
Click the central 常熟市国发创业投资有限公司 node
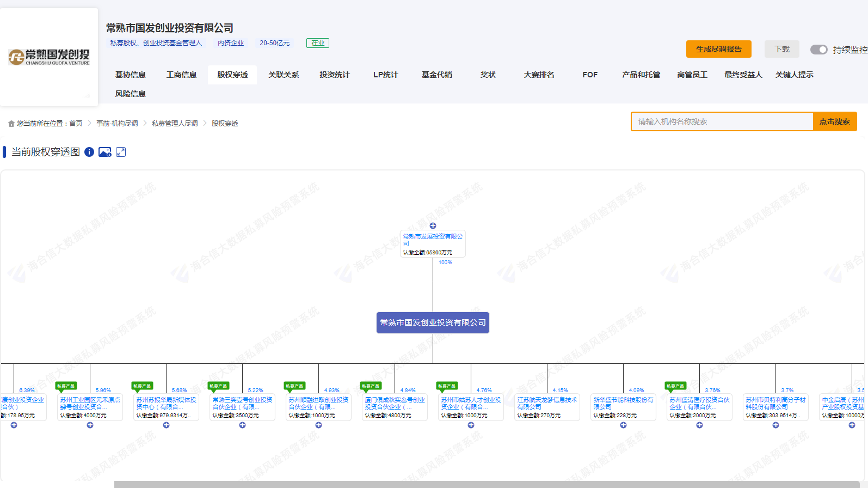[x=433, y=322]
